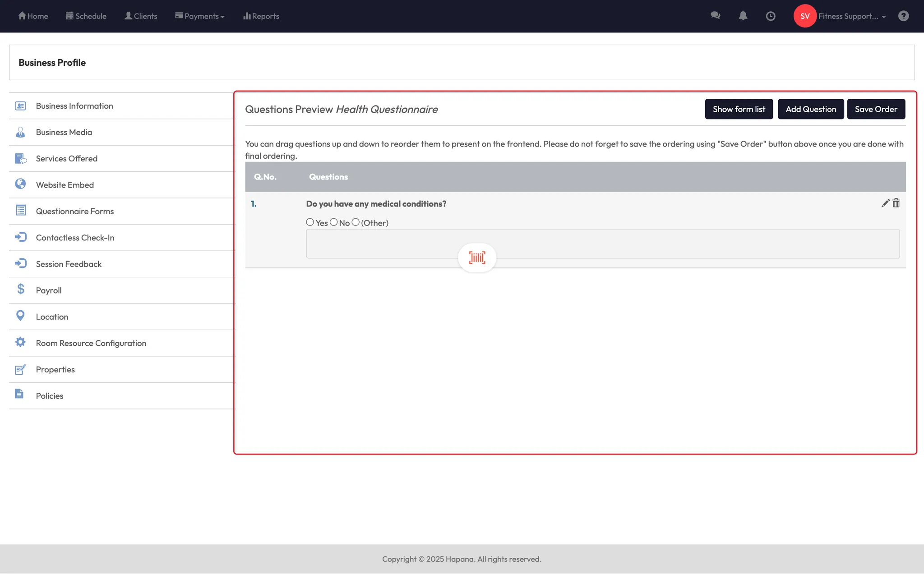Select the Yes radio option

click(x=310, y=222)
